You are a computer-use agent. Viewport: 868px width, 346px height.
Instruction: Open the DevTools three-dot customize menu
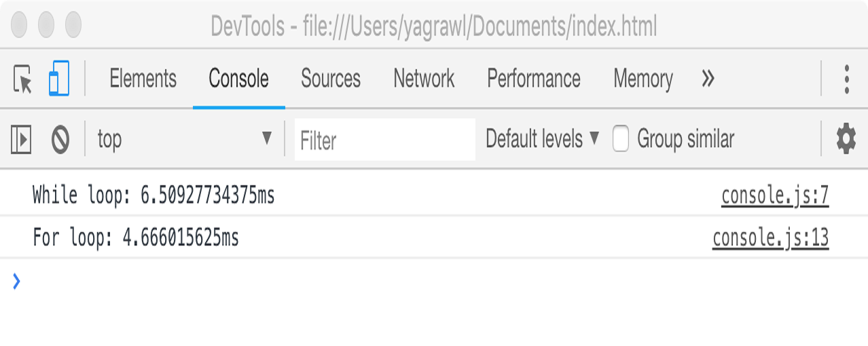(x=846, y=79)
